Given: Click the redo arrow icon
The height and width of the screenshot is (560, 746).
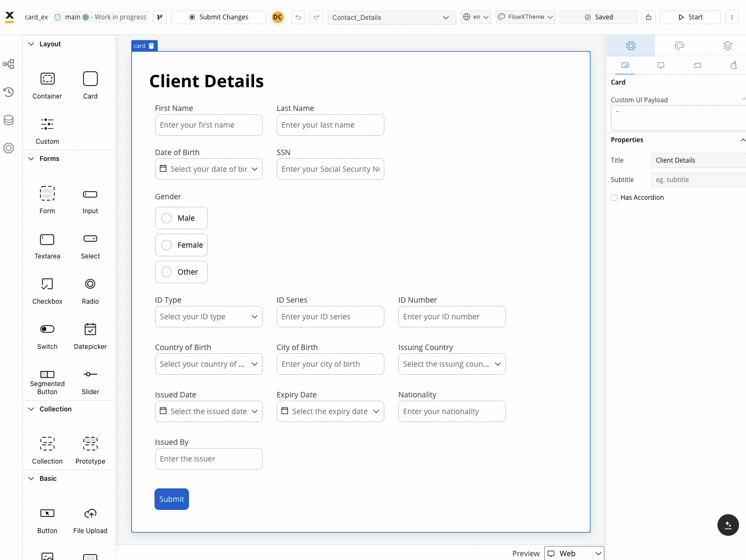Looking at the screenshot, I should [x=316, y=17].
